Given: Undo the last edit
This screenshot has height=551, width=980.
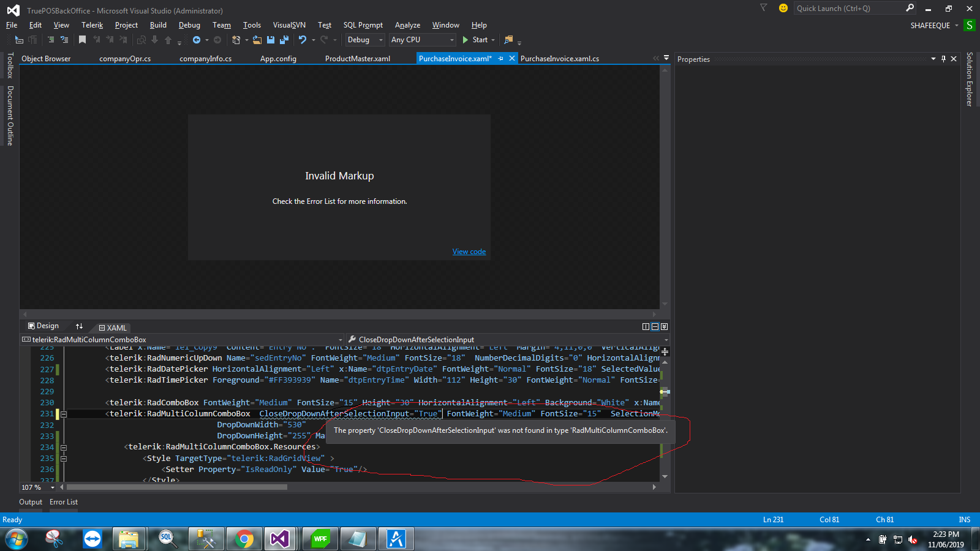Looking at the screenshot, I should point(303,40).
